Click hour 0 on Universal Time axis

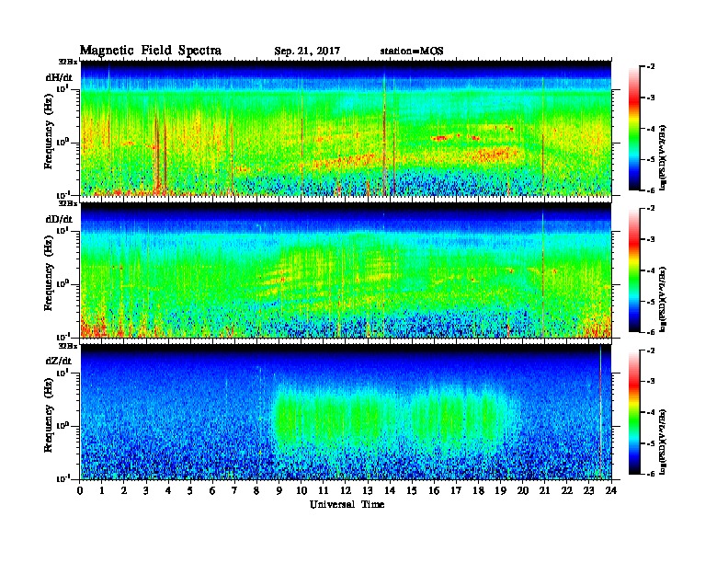point(80,490)
